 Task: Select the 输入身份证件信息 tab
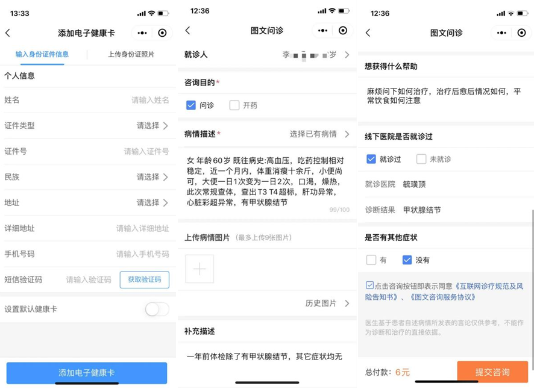(x=43, y=54)
